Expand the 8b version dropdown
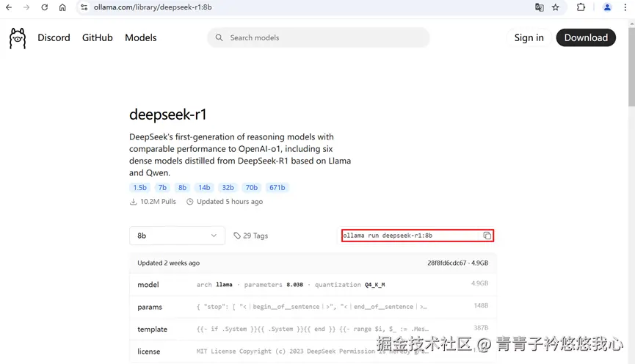Image resolution: width=635 pixels, height=364 pixels. (177, 236)
